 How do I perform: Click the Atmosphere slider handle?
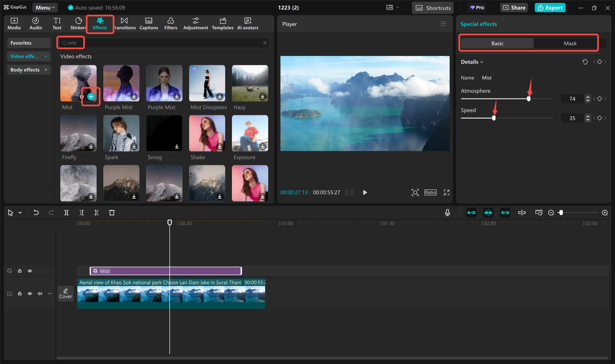point(529,99)
